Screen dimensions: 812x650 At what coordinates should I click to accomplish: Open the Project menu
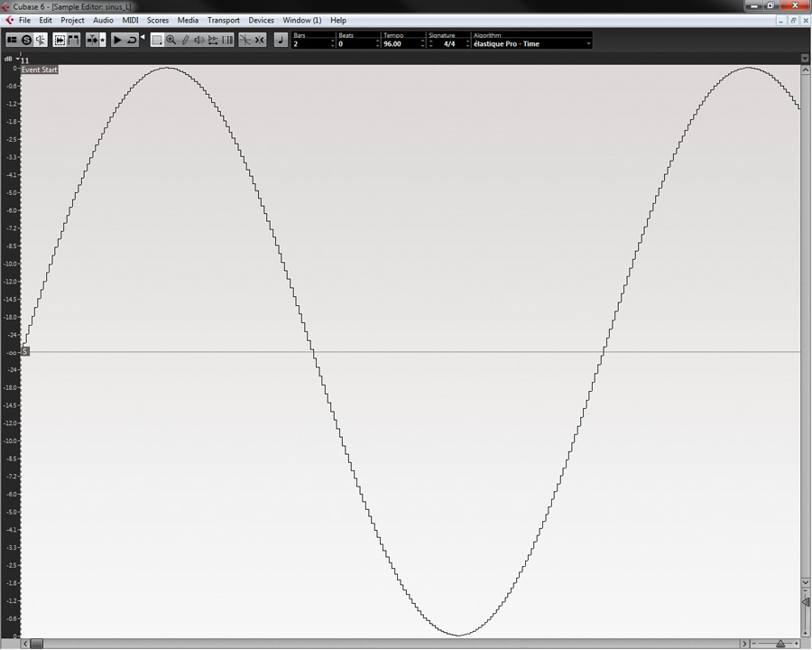72,20
